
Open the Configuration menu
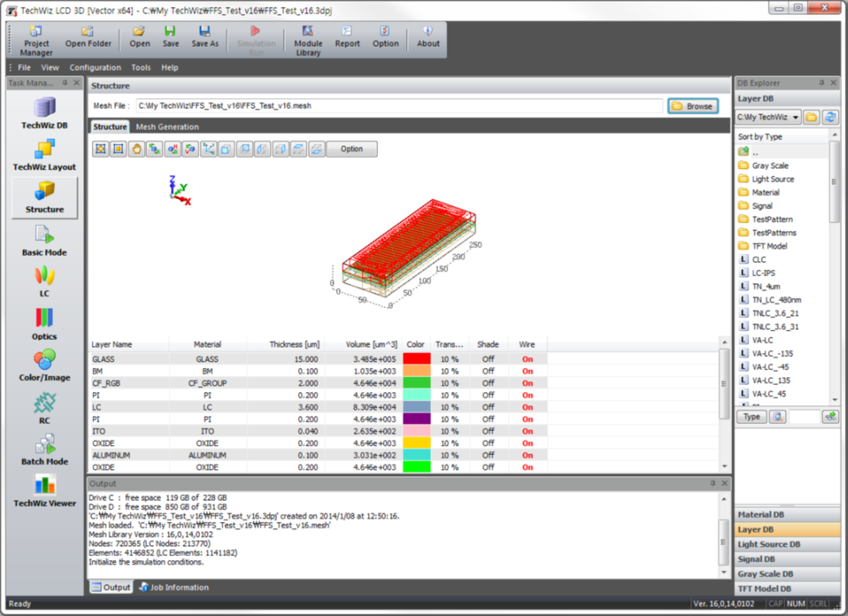(x=95, y=68)
